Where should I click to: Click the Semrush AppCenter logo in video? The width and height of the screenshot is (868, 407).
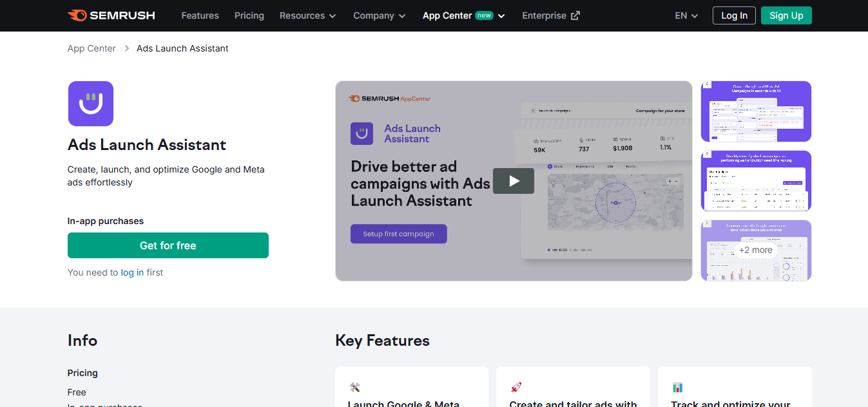pos(389,99)
